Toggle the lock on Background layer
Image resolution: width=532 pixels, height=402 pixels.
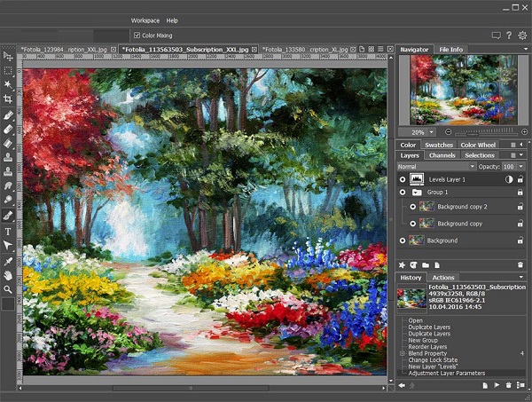point(520,240)
